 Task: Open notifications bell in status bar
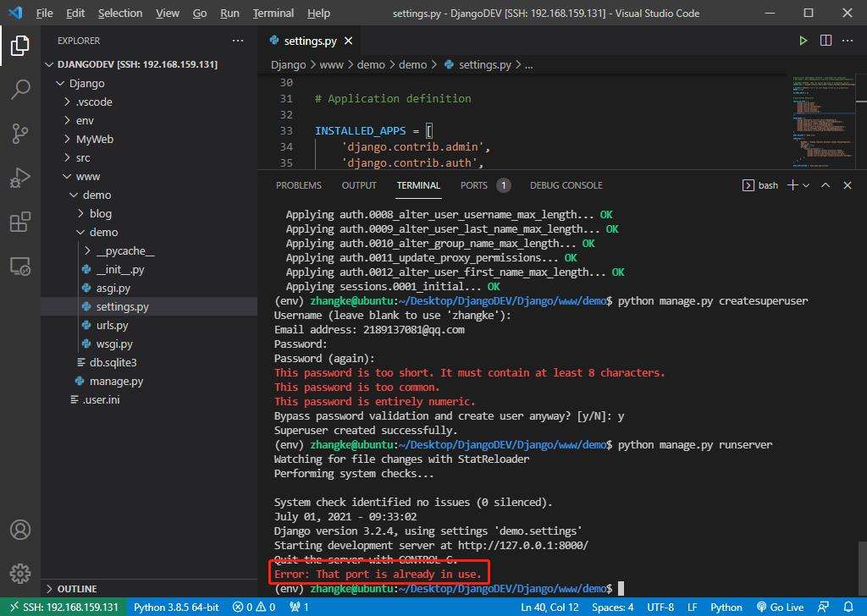848,608
